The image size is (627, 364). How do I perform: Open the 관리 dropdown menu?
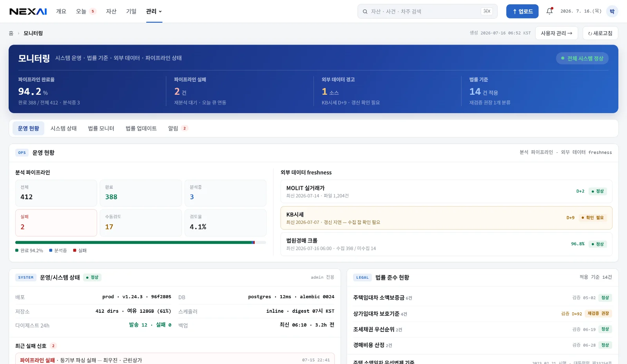point(154,11)
